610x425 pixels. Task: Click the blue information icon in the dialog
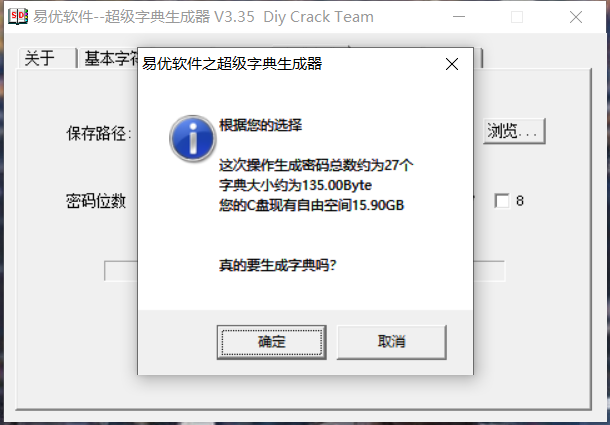(x=192, y=138)
